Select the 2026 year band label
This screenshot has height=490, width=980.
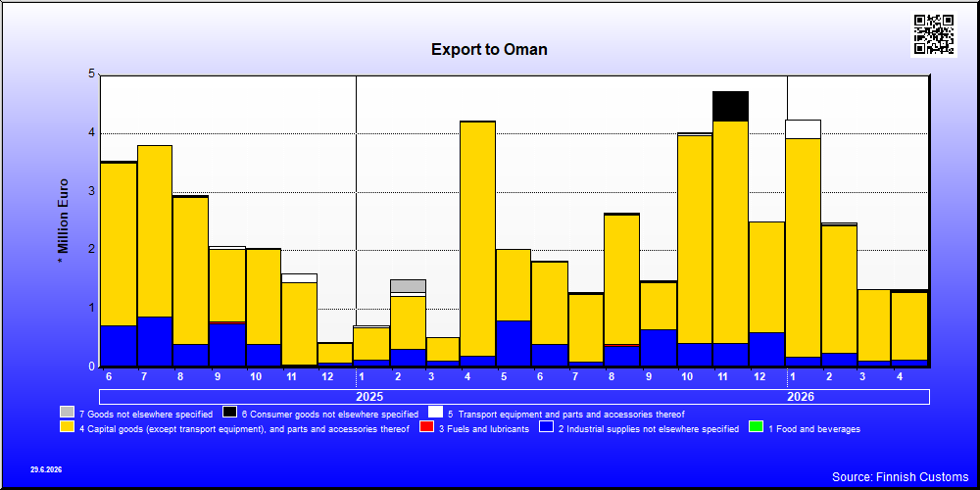tap(801, 397)
